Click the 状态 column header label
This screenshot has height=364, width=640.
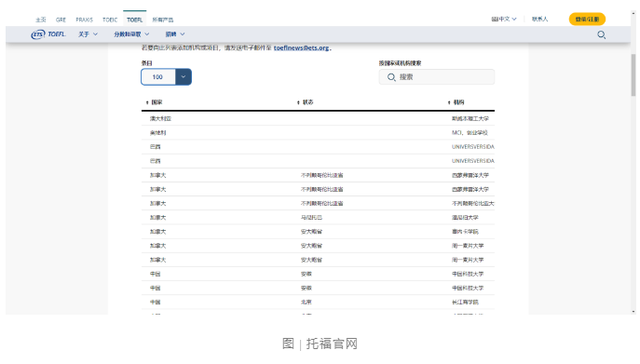[308, 102]
